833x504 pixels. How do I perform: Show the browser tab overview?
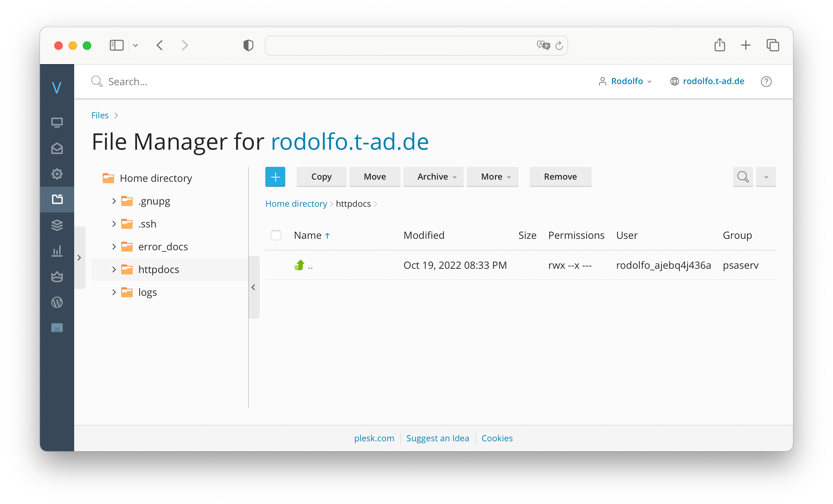click(773, 45)
